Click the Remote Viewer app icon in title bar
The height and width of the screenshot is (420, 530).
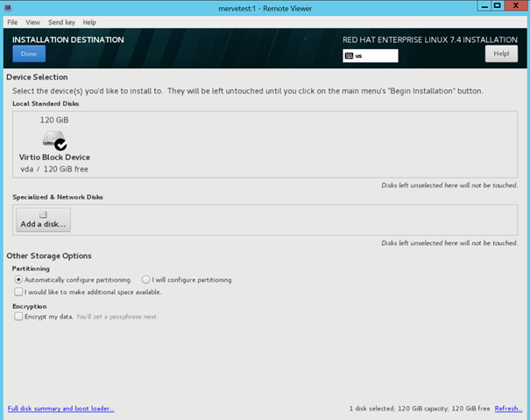(8, 8)
